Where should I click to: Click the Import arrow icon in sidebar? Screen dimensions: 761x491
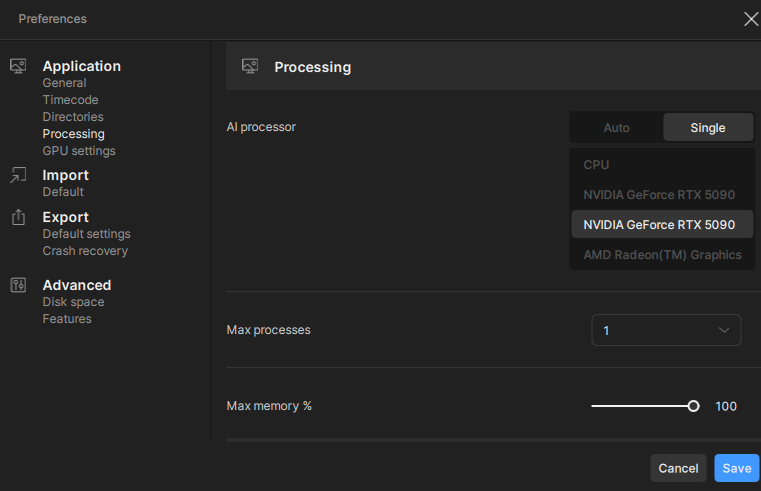point(18,175)
